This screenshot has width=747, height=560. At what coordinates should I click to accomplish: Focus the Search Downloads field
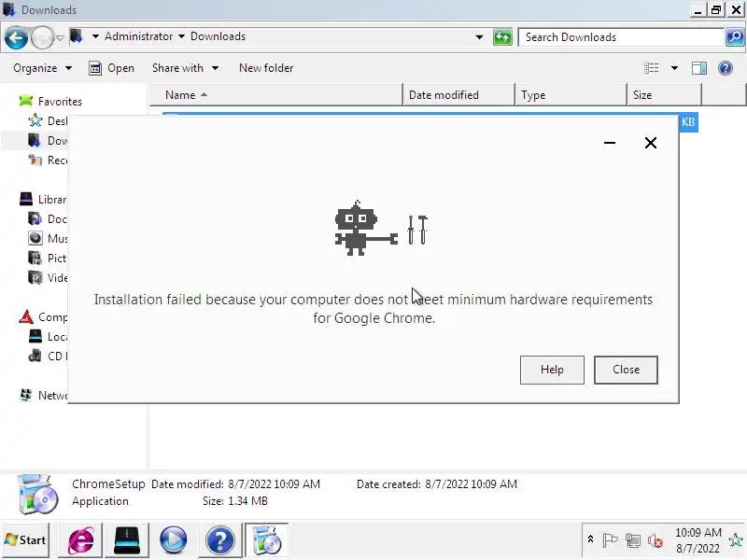[621, 37]
